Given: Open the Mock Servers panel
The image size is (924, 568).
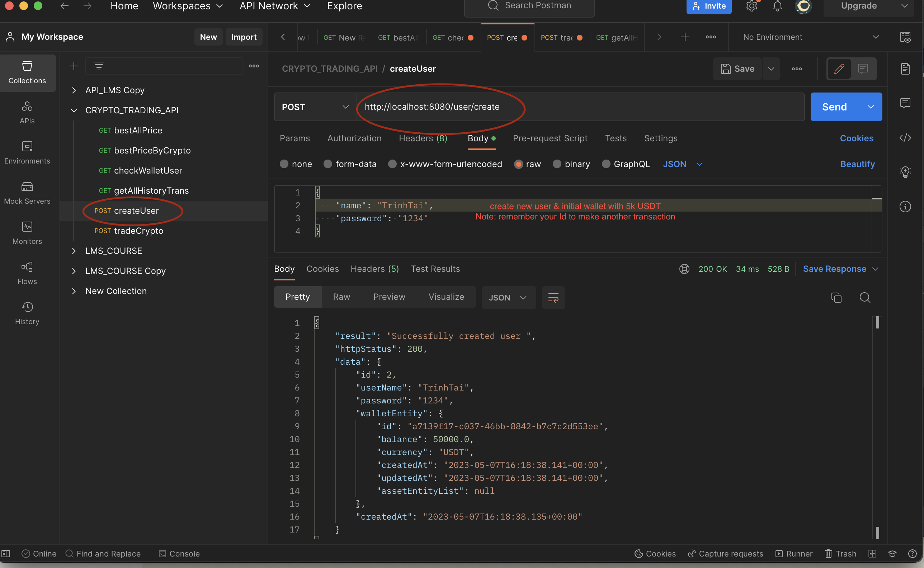Looking at the screenshot, I should click(x=27, y=192).
